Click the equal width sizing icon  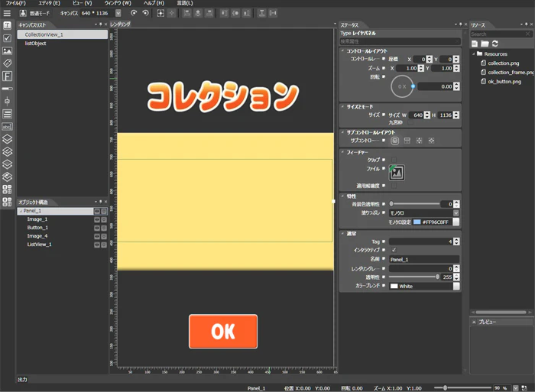[x=273, y=13]
